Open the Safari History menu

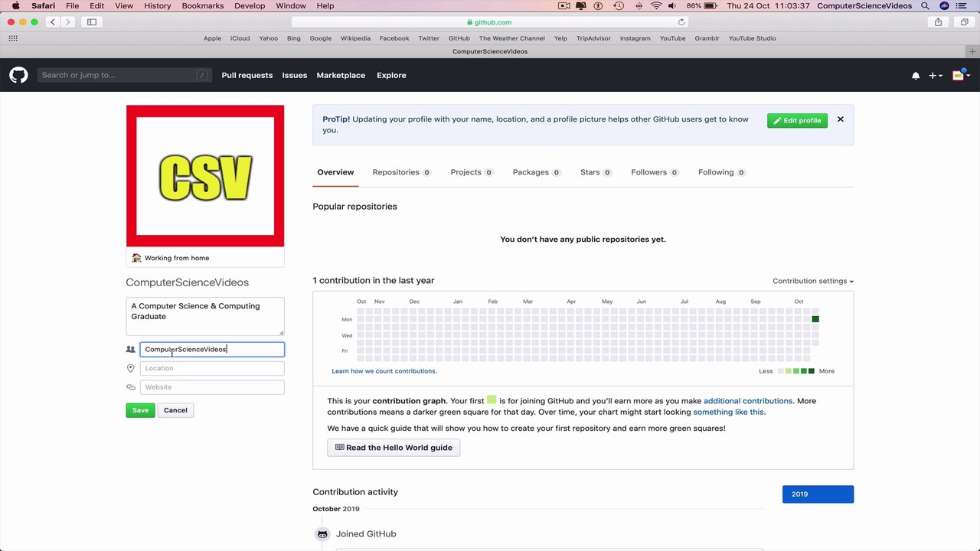click(x=158, y=6)
